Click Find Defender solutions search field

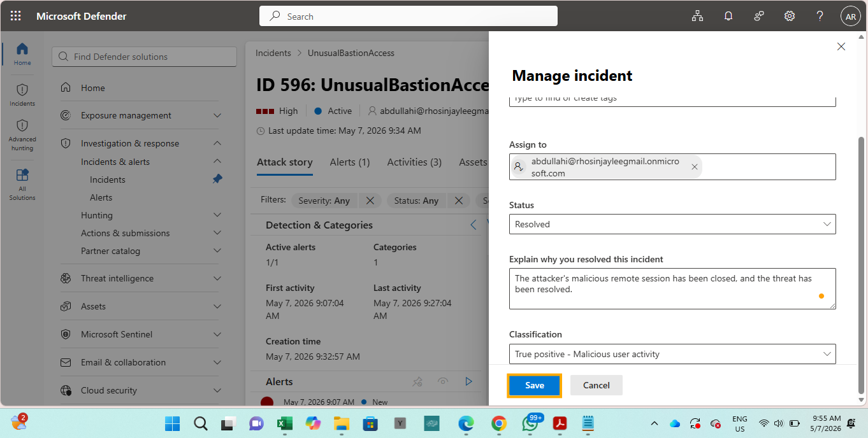(x=145, y=57)
